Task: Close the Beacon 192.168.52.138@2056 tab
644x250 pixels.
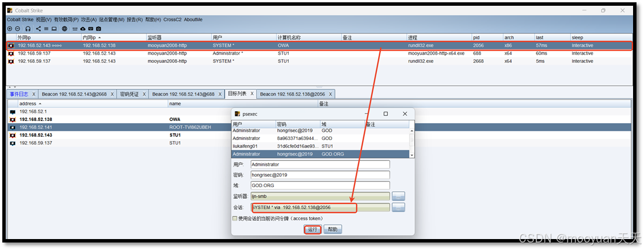Action: coord(330,94)
